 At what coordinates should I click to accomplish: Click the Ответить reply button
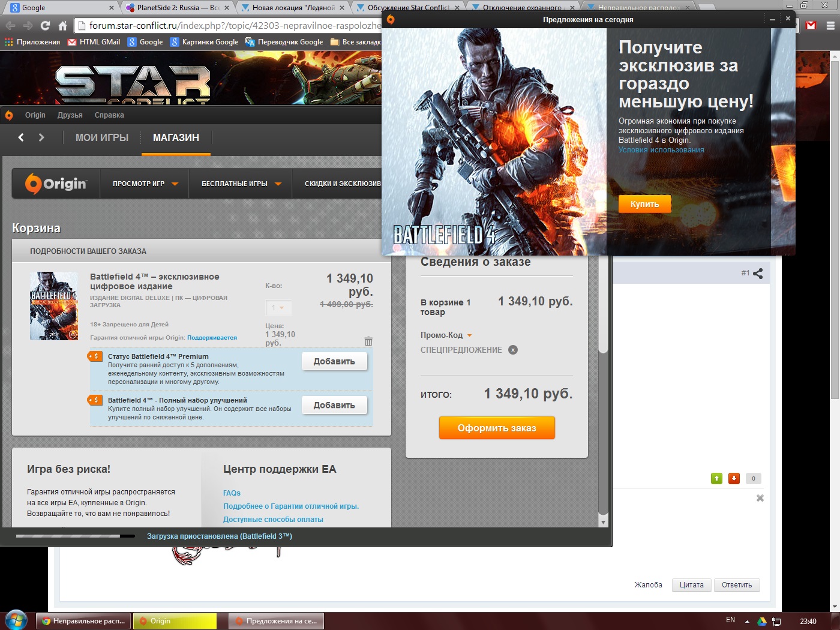tap(737, 585)
